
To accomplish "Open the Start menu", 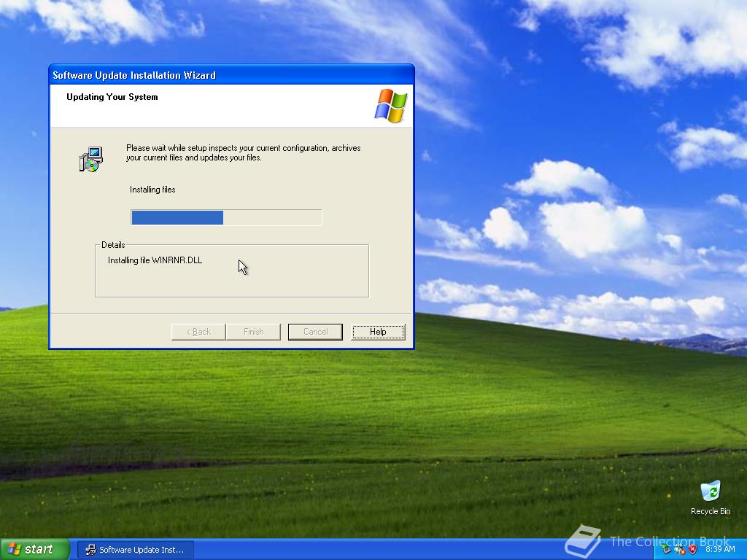I will pyautogui.click(x=34, y=550).
